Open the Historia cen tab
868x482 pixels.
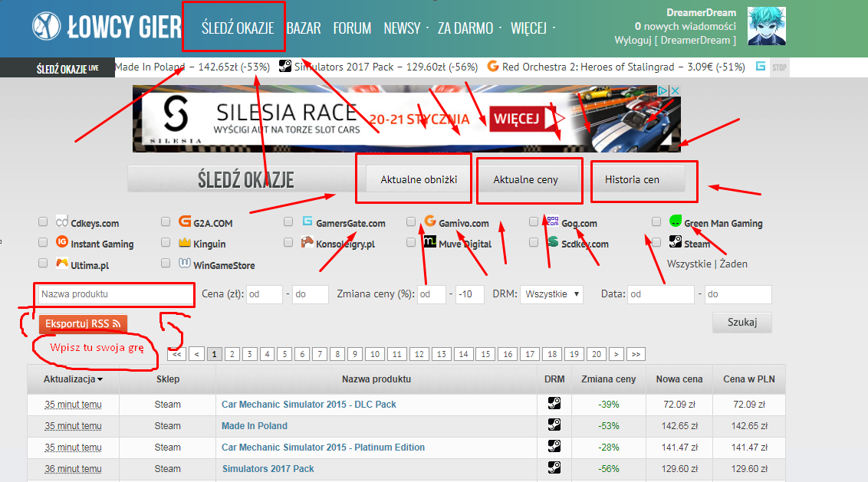coord(632,179)
